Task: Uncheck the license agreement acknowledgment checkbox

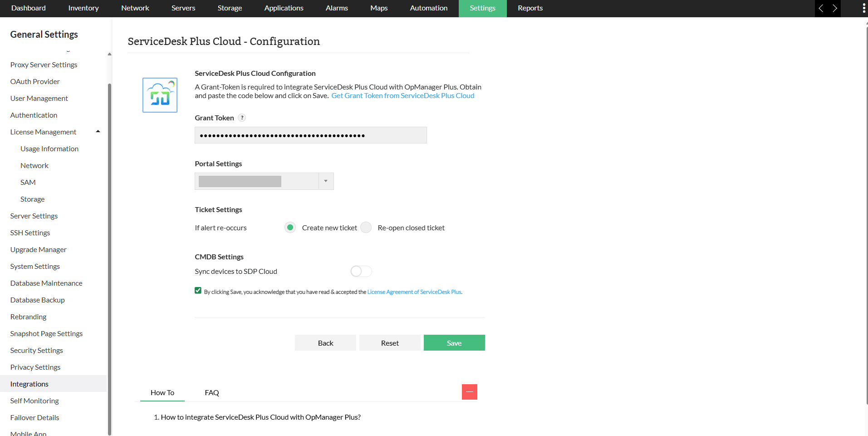Action: (198, 291)
